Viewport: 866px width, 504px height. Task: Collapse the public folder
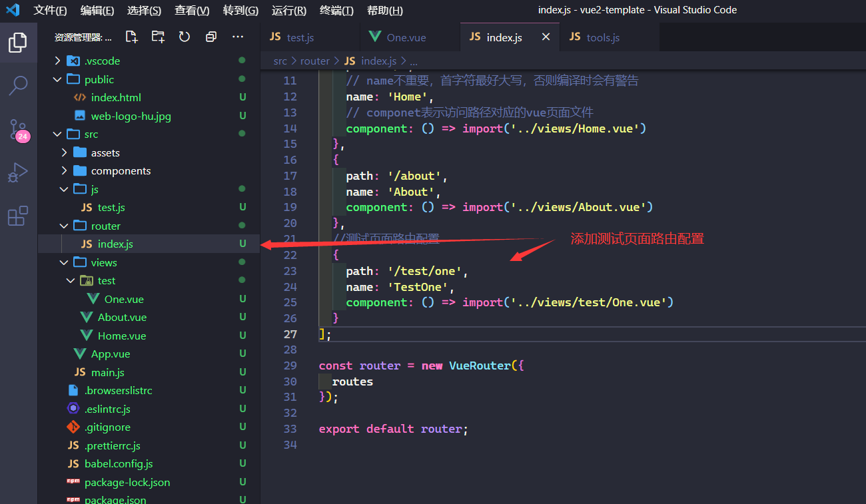tap(99, 79)
